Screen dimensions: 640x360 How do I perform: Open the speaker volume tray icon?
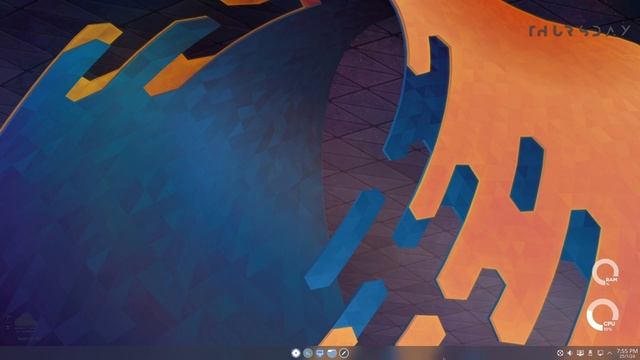570,353
